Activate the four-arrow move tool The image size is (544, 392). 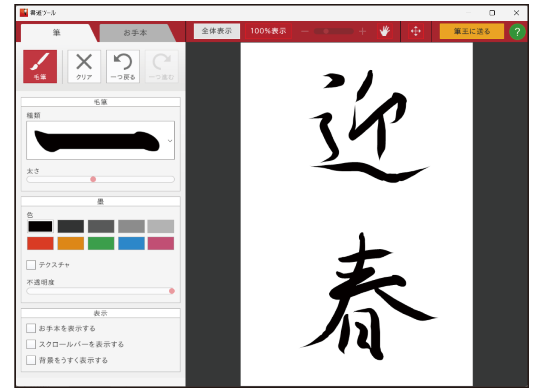pyautogui.click(x=416, y=31)
